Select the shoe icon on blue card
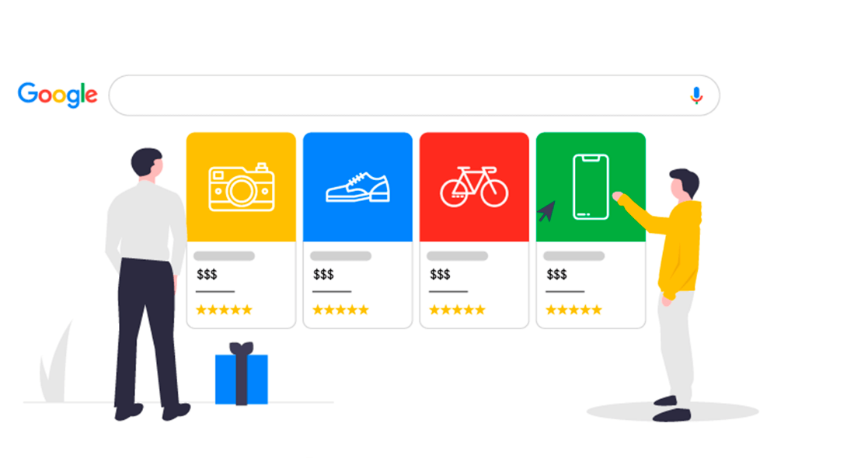 (357, 187)
